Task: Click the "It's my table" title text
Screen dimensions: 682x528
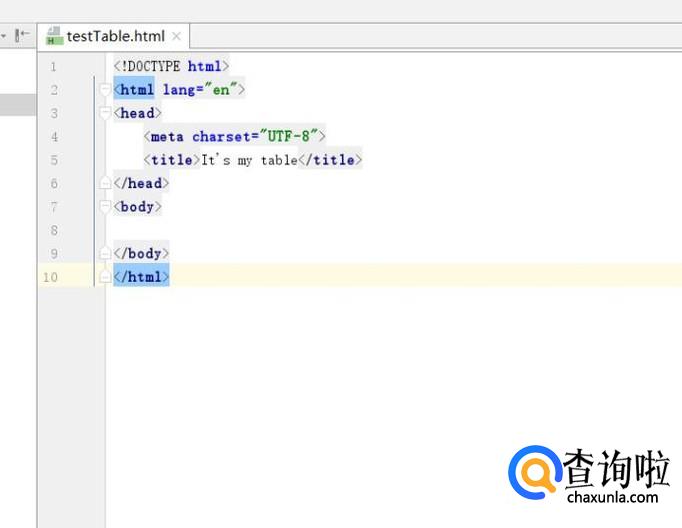Action: [x=250, y=160]
